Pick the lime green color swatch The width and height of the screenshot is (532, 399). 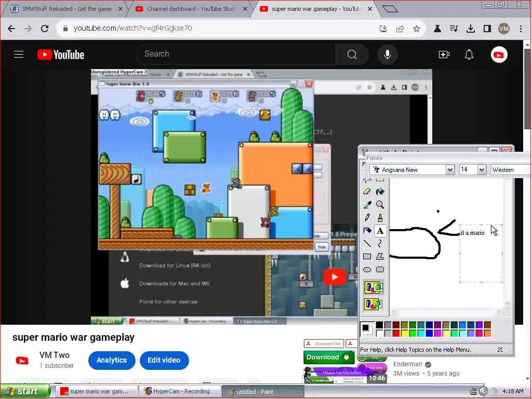point(413,333)
